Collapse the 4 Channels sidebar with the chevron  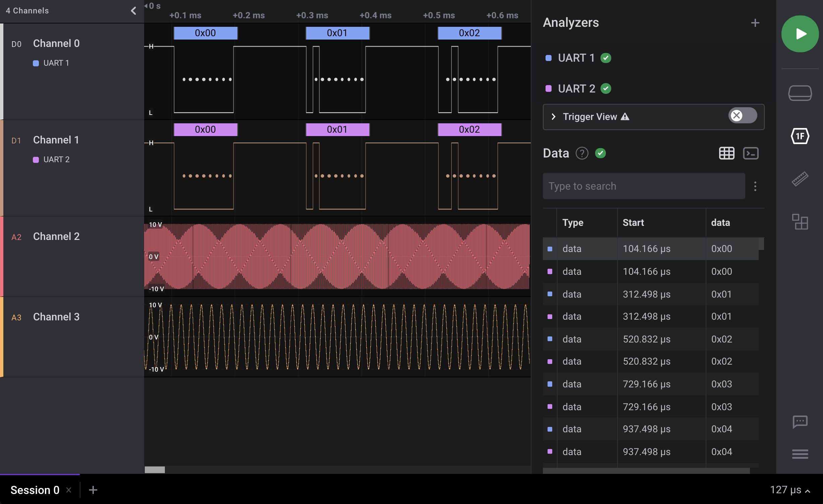133,11
